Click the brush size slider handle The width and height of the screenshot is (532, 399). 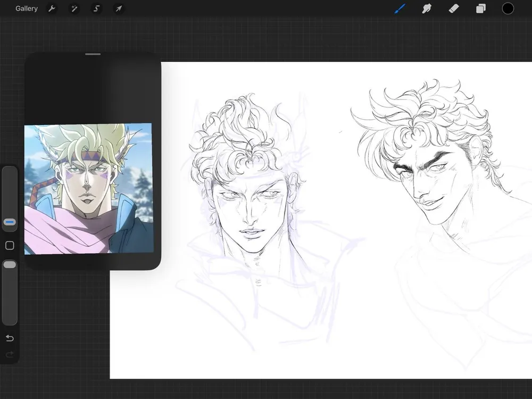(10, 222)
